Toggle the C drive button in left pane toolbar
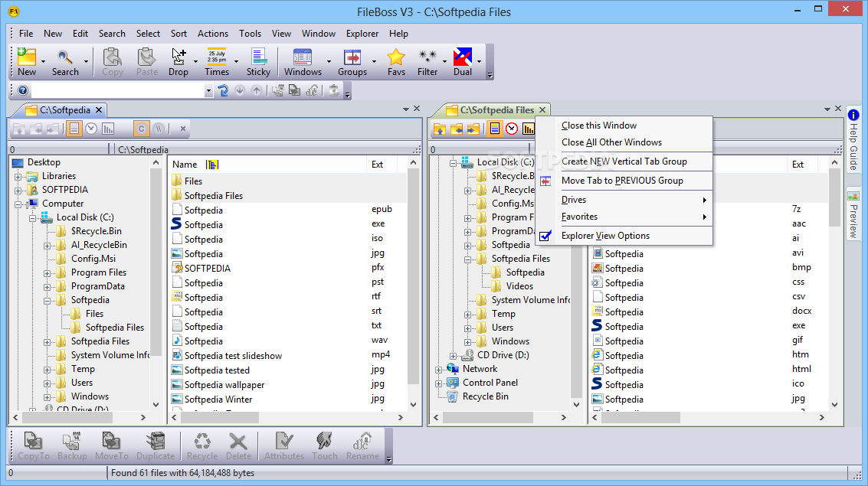The height and width of the screenshot is (486, 868). [x=141, y=129]
